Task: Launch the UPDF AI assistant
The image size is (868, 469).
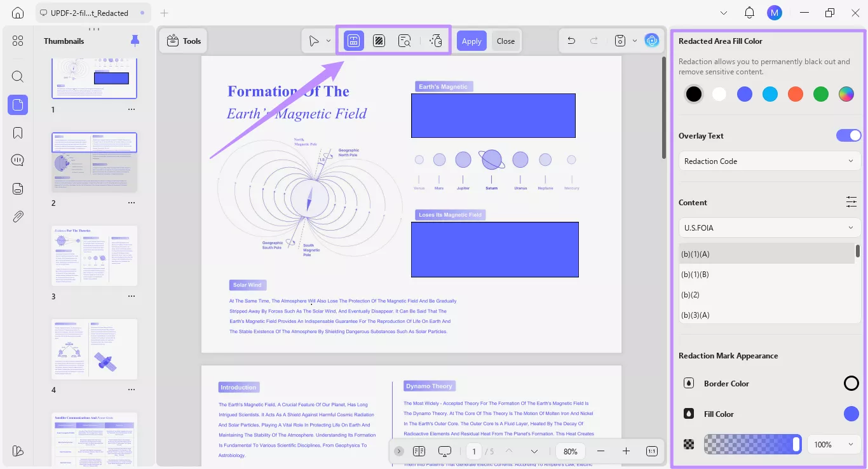Action: click(x=652, y=41)
